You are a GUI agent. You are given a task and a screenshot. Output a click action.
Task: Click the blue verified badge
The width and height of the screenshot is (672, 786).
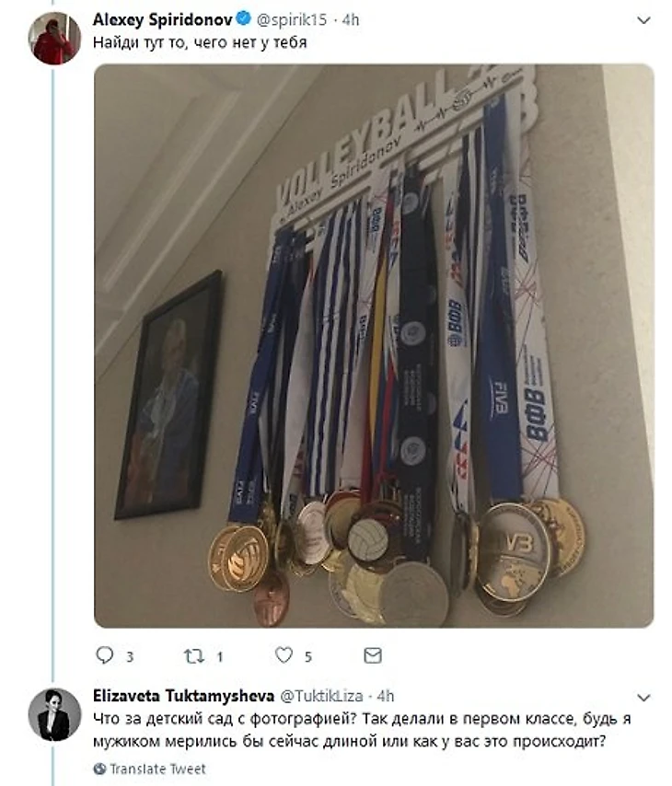point(243,19)
